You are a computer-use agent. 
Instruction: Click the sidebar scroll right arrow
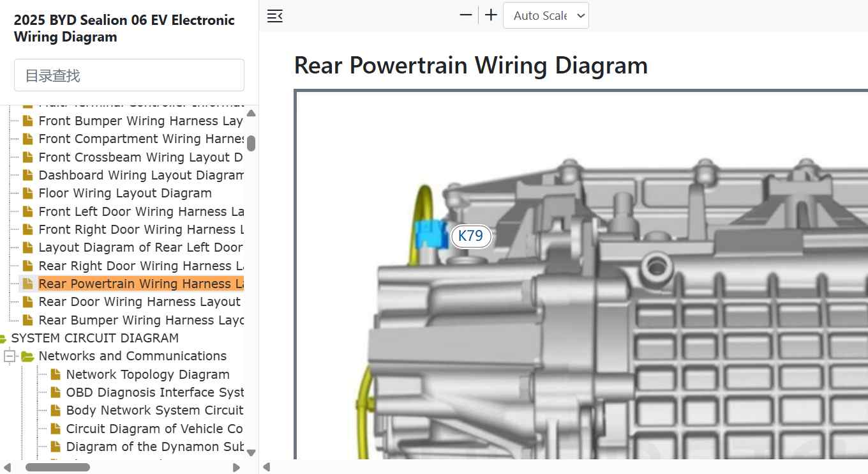click(x=237, y=467)
